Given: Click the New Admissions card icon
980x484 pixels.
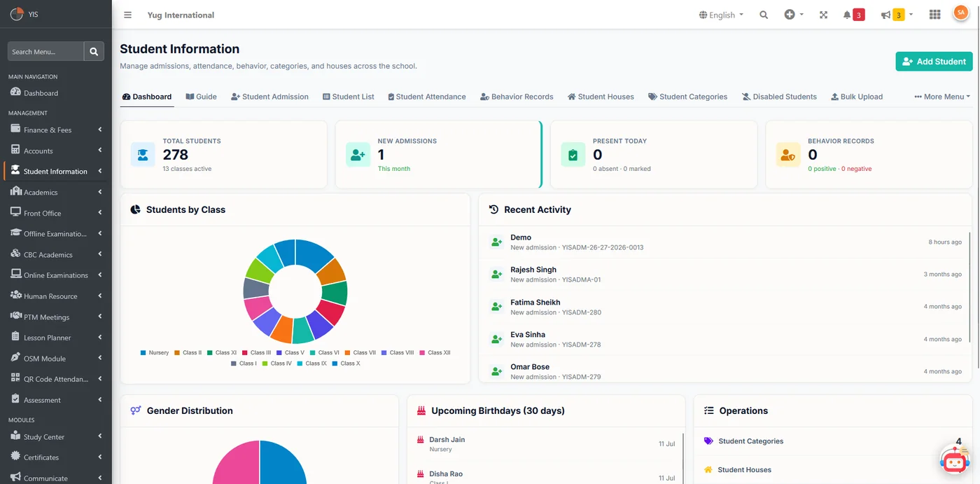Looking at the screenshot, I should tap(358, 155).
